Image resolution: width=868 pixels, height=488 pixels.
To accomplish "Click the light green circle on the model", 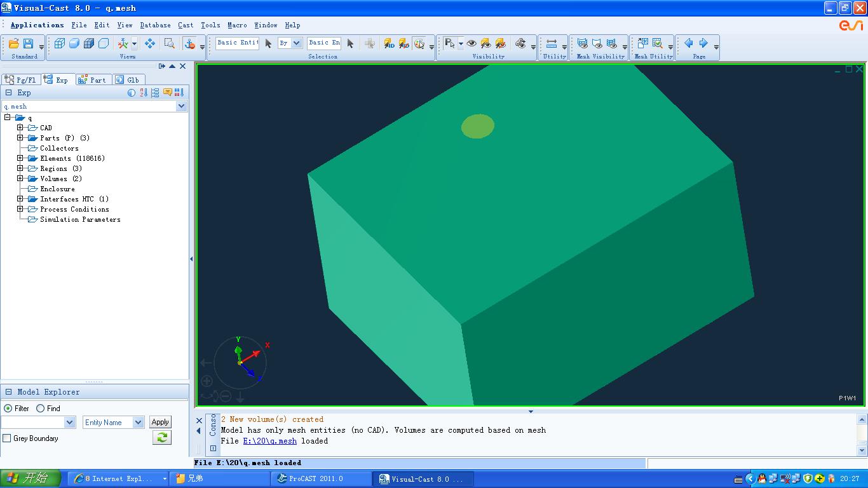I will [478, 126].
